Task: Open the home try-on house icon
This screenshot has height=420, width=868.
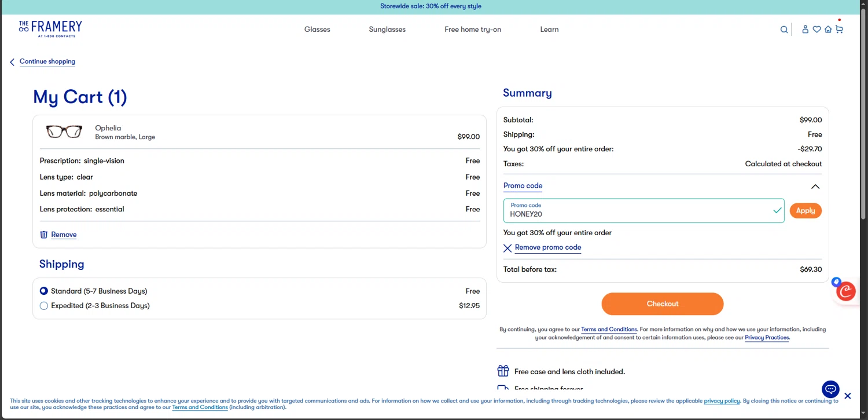Action: coord(828,30)
